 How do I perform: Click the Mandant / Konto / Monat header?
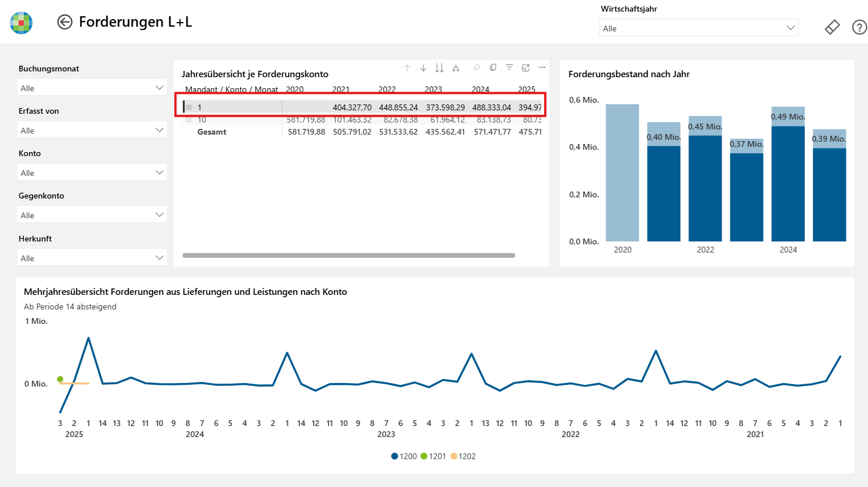click(x=232, y=89)
